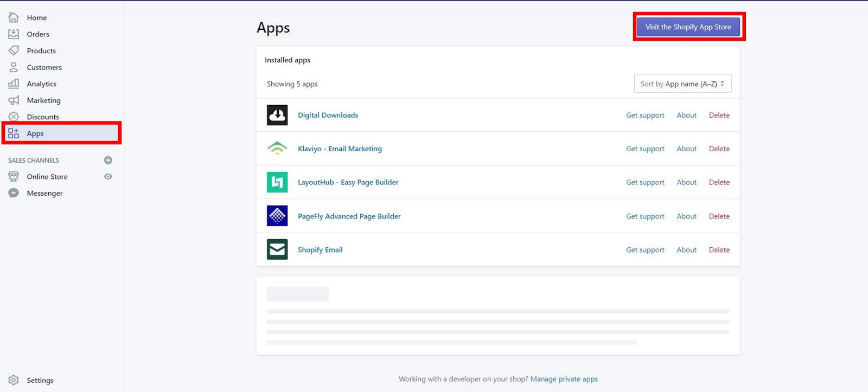Go to Home in the sidebar
The width and height of the screenshot is (868, 392).
pyautogui.click(x=37, y=17)
